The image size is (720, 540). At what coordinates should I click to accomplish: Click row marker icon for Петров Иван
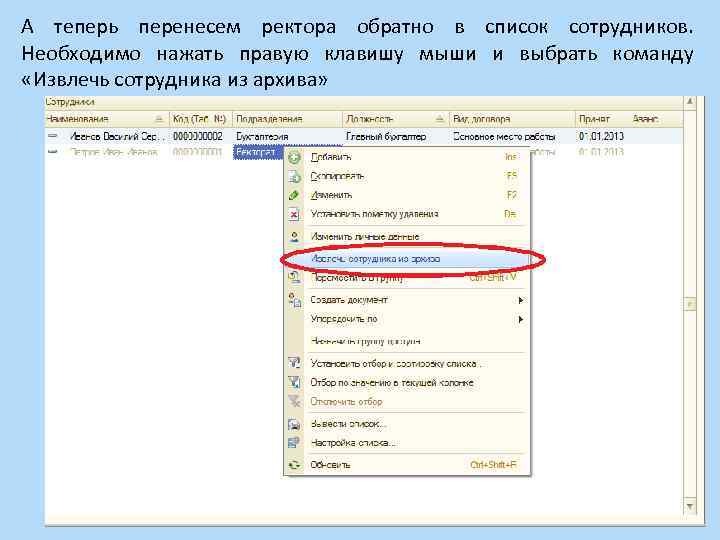pos(53,152)
